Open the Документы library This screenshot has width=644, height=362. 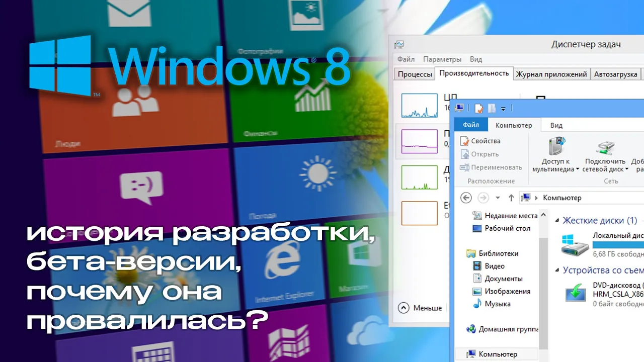pos(498,279)
